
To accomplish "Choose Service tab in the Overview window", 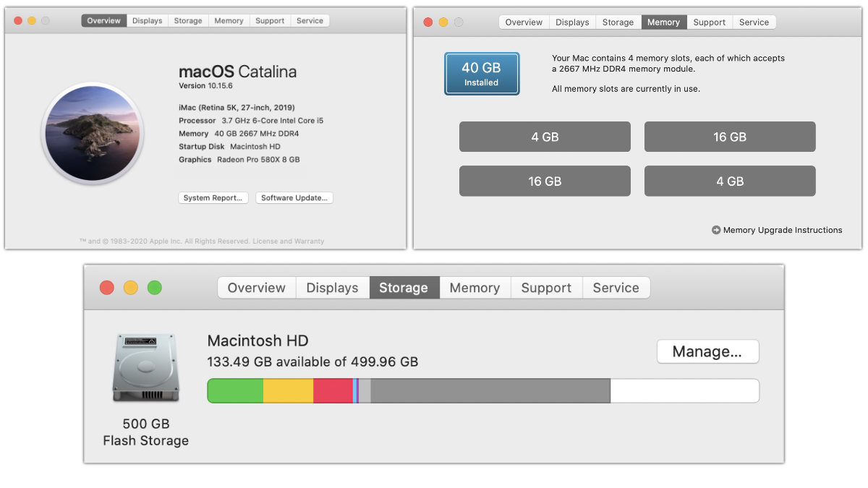I will point(310,21).
